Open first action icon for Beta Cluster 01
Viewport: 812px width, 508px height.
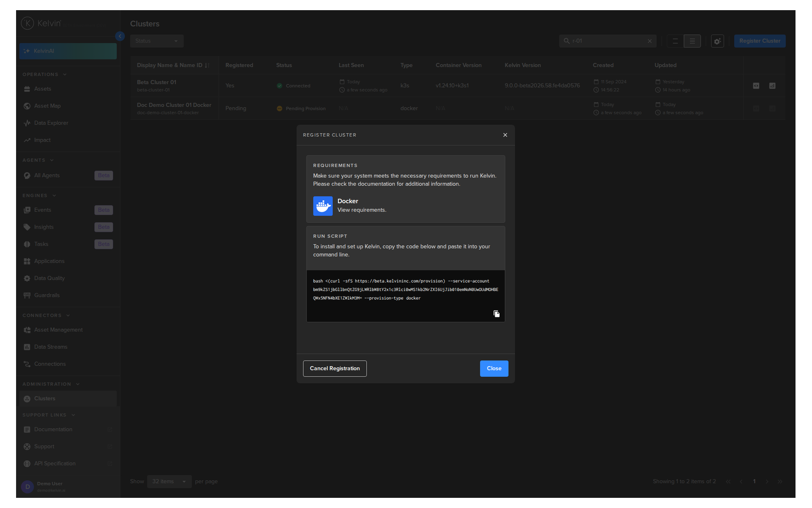tap(756, 86)
